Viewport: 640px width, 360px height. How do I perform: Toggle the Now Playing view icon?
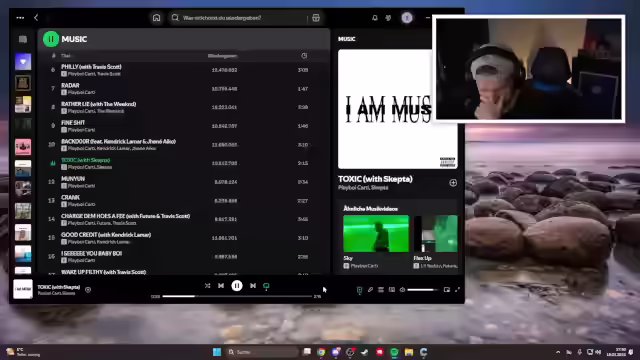(359, 290)
